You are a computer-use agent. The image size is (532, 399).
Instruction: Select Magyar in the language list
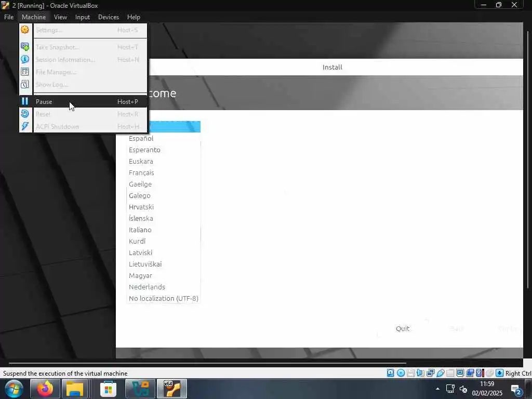[x=164, y=275]
